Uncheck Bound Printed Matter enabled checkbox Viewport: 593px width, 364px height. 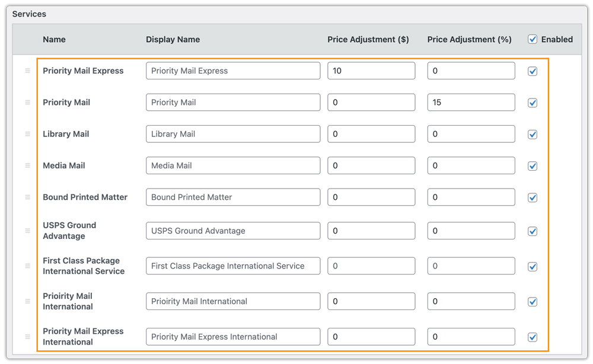533,197
